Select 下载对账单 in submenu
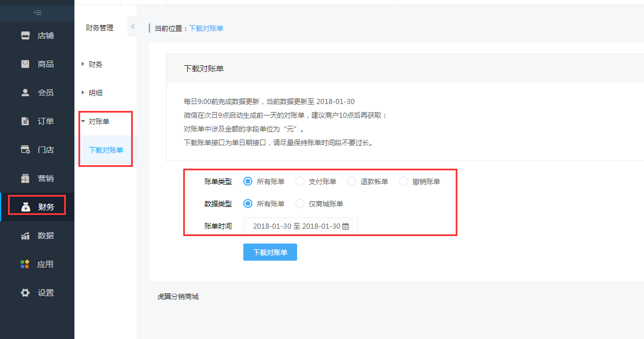 [x=106, y=150]
